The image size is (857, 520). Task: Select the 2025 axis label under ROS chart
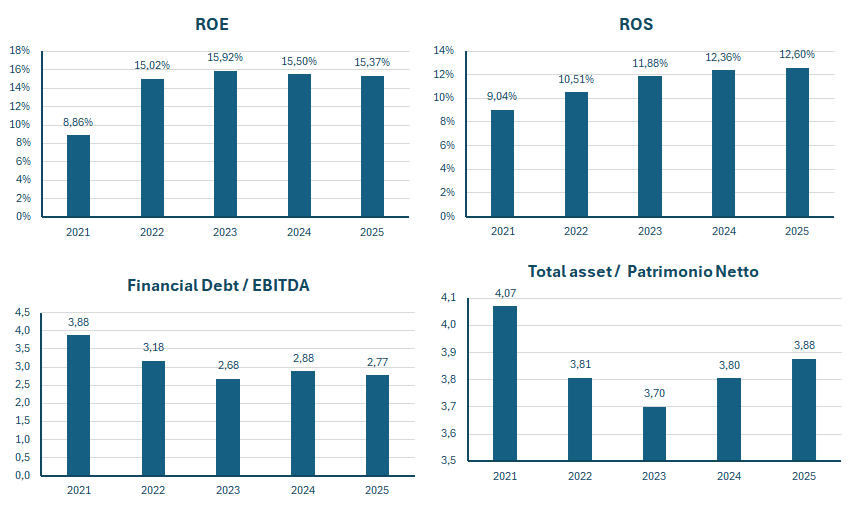coord(797,231)
